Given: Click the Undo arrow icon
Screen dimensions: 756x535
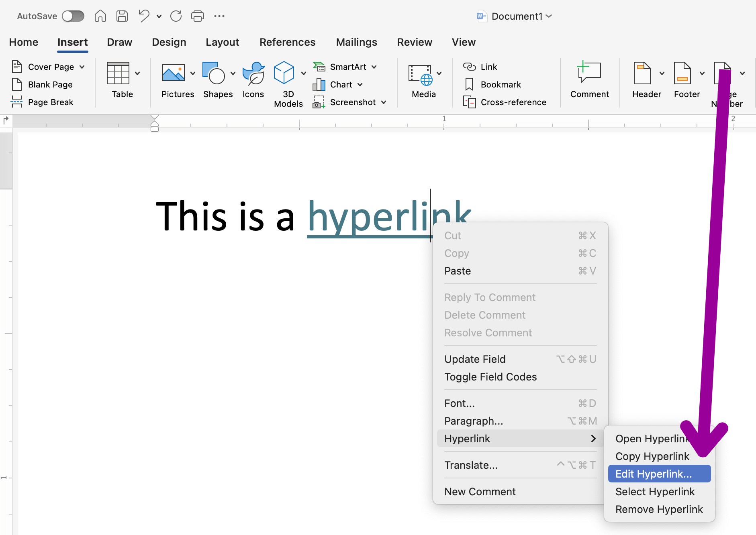Looking at the screenshot, I should (x=144, y=16).
